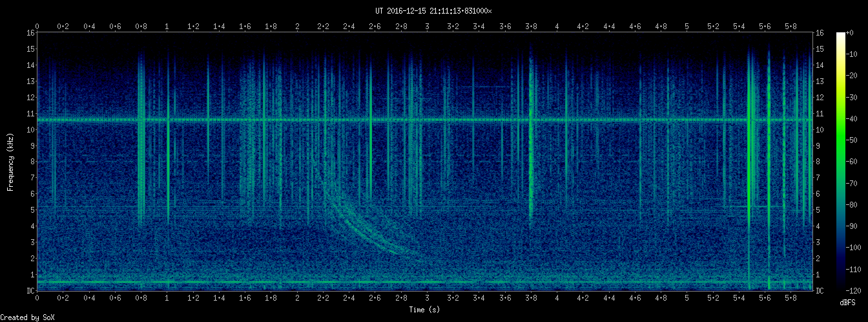Screen dimensions: 868x322
Task: Click 'DC' on the left frequency axis
Action: point(30,291)
